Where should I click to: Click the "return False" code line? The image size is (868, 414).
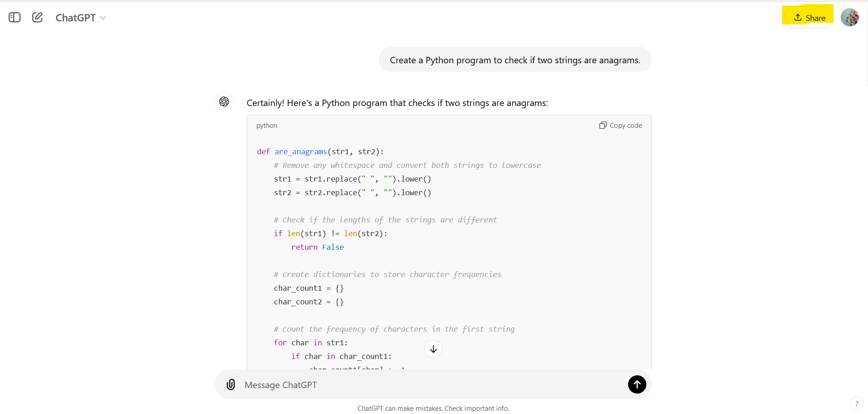coord(317,247)
